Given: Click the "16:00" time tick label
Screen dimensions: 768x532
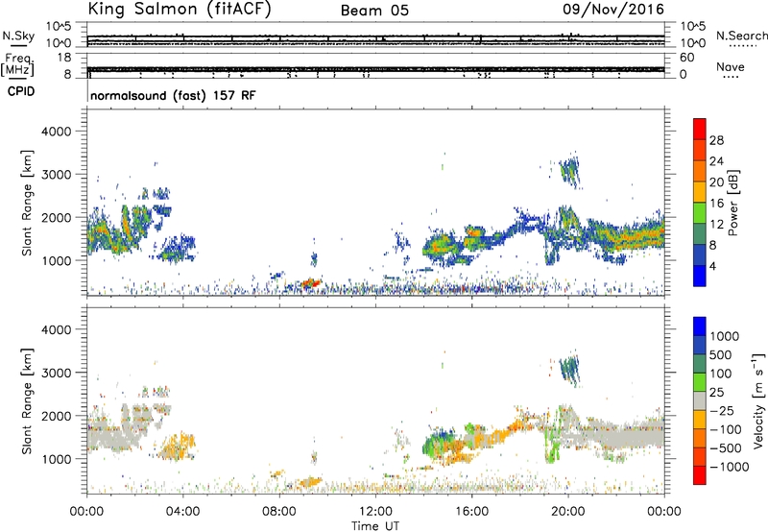Looking at the screenshot, I should (x=471, y=512).
